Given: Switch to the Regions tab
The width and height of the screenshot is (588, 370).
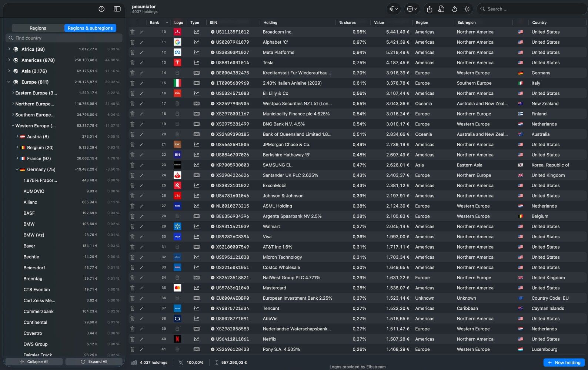Looking at the screenshot, I should (x=38, y=28).
